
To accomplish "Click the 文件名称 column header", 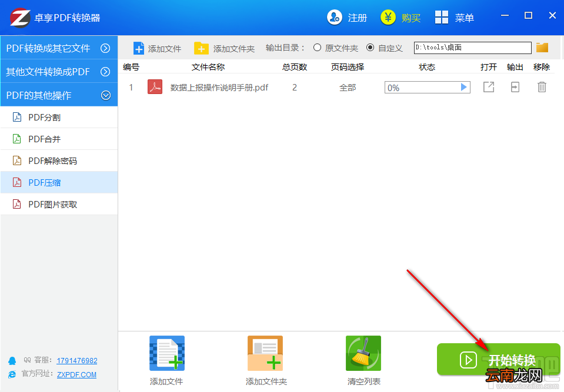I will point(208,67).
